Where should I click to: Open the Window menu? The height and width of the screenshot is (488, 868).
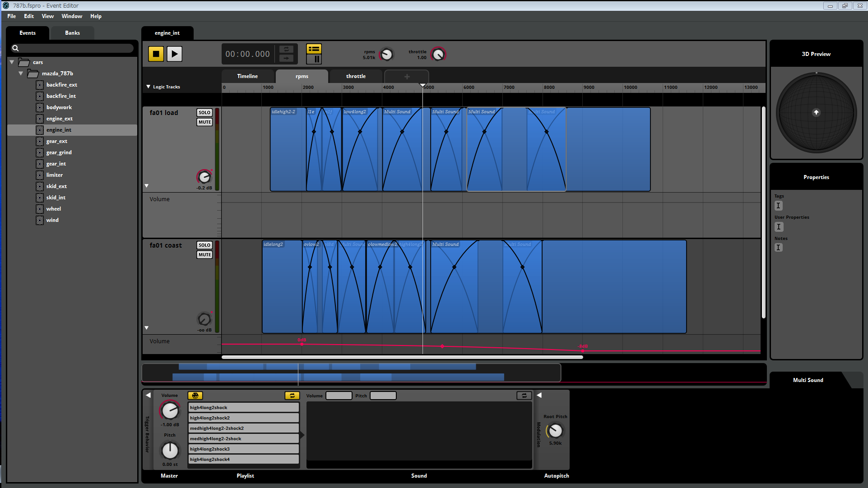pos(72,16)
